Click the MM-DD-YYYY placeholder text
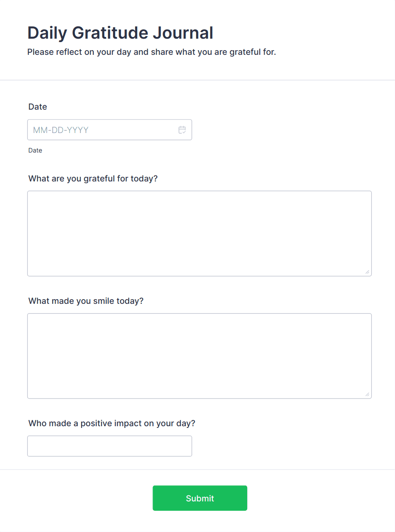Screen dimensions: 395x532 61,130
